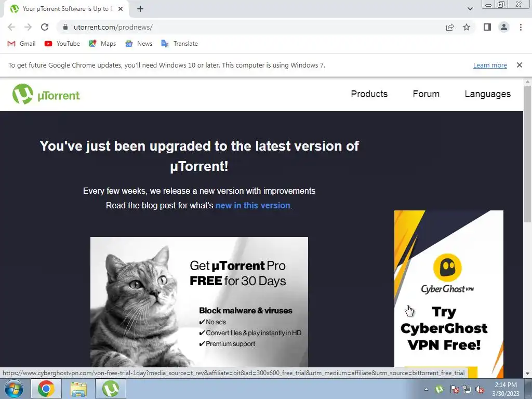This screenshot has width=532, height=399.
Task: Show hidden tray icons arrow
Action: tap(426, 389)
